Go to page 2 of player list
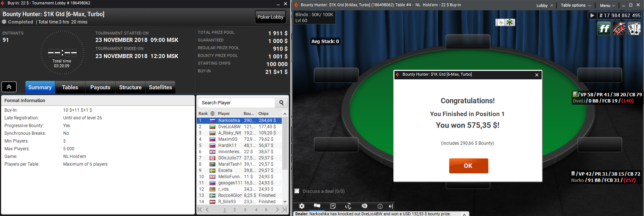644x216 pixels. pyautogui.click(x=234, y=210)
